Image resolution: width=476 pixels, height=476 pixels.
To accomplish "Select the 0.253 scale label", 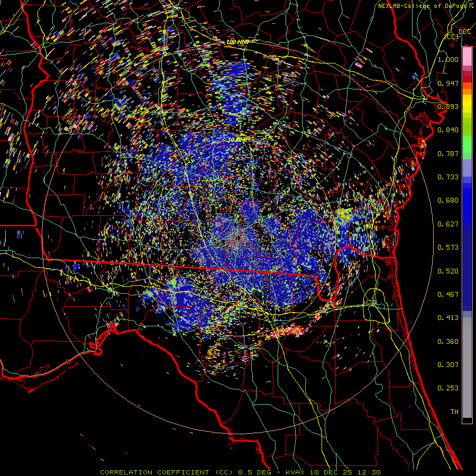I will pos(448,388).
